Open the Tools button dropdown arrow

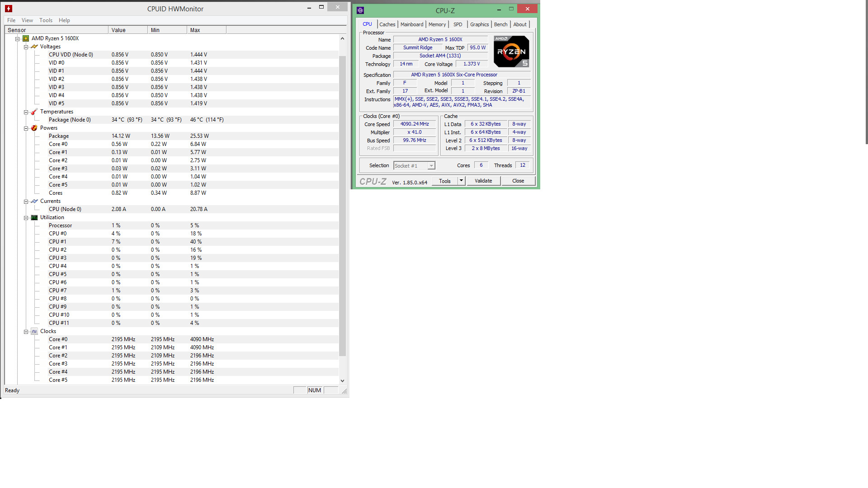(461, 181)
